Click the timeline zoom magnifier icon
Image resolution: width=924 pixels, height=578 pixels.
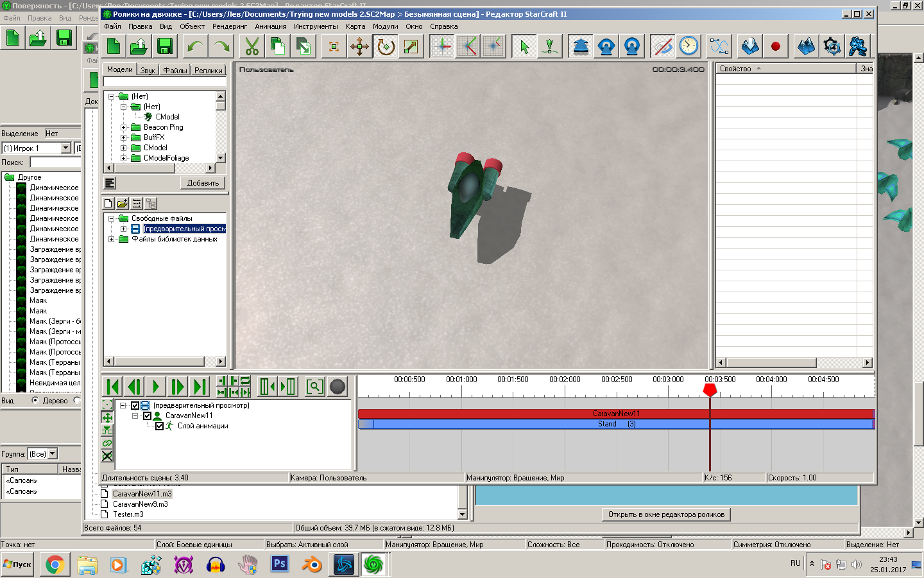pyautogui.click(x=314, y=387)
